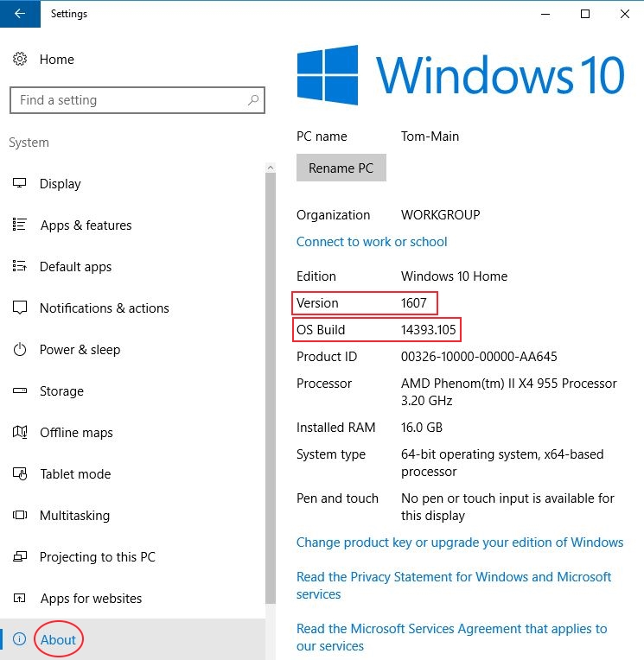Select Default apps in sidebar
Image resolution: width=644 pixels, height=660 pixels.
(x=76, y=267)
